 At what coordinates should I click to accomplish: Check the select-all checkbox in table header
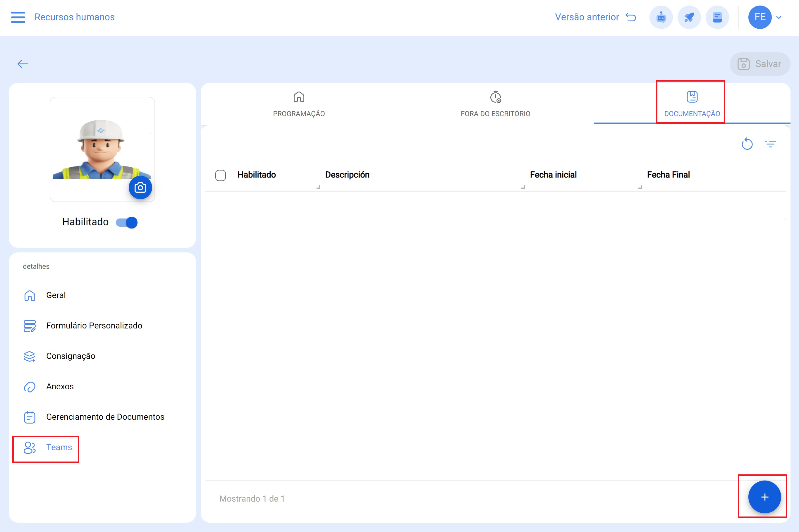[220, 175]
